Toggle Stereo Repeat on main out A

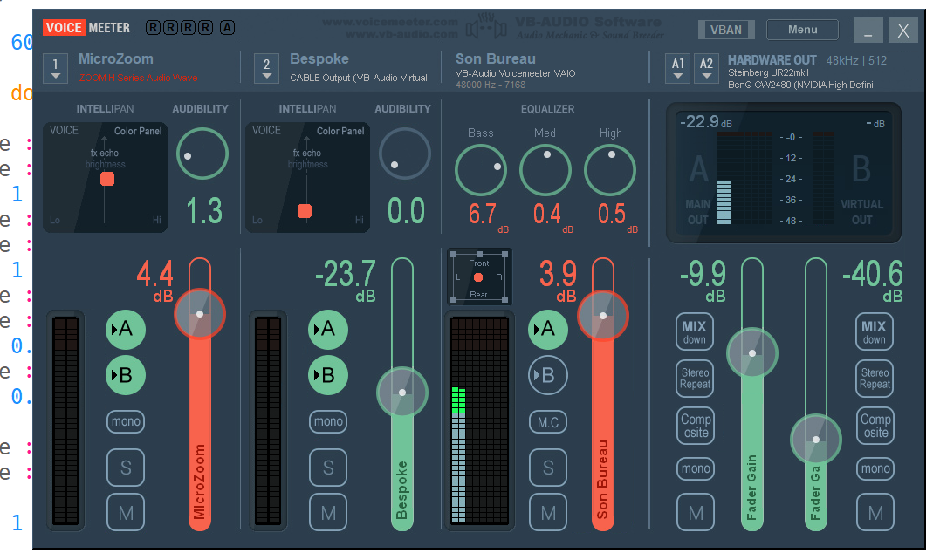[x=694, y=379]
